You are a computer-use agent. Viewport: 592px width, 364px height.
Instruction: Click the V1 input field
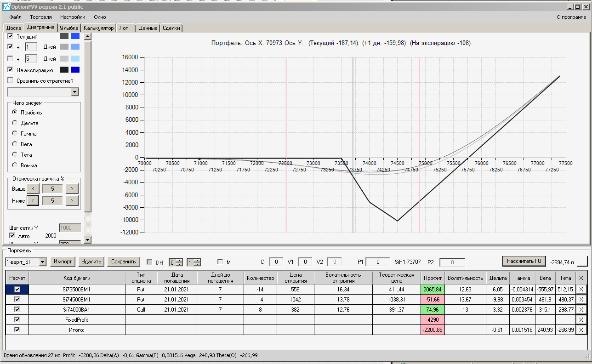305,262
